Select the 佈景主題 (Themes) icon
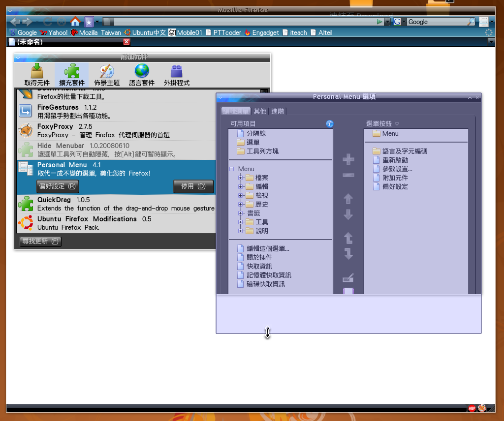 (107, 75)
